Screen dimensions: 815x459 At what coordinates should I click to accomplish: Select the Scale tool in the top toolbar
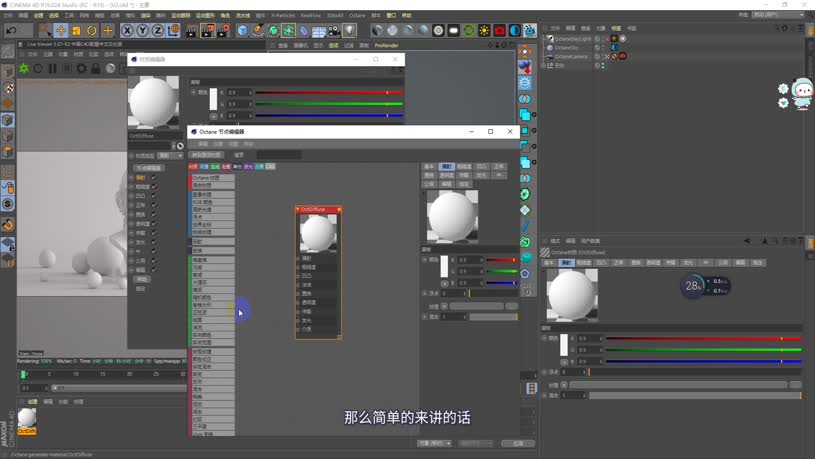point(76,31)
